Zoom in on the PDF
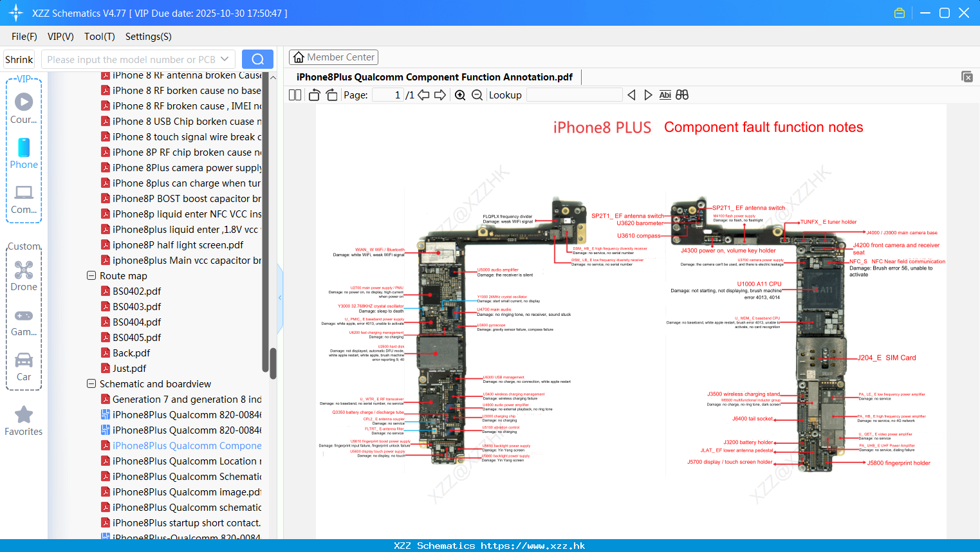 point(460,95)
